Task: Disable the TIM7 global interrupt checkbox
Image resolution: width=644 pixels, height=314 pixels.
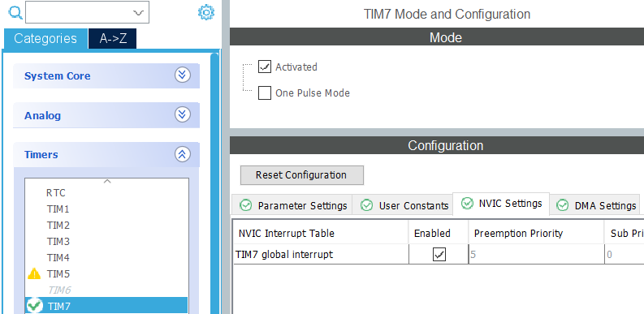Action: (439, 255)
